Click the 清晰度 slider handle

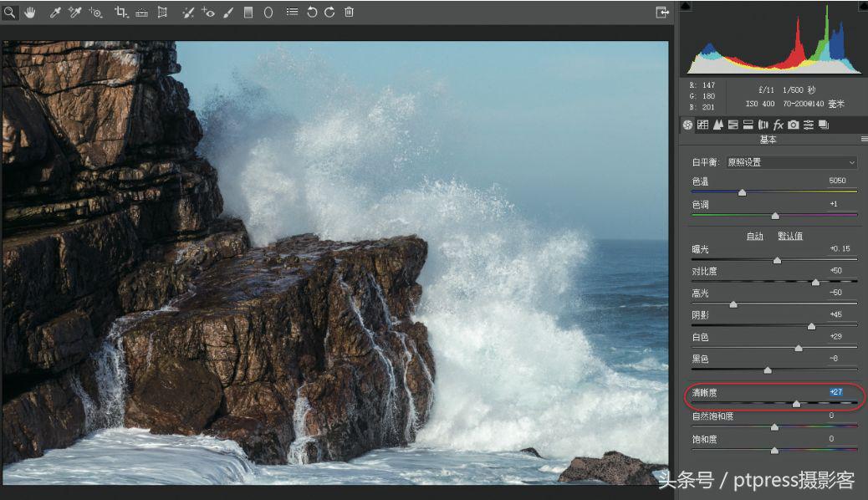click(x=796, y=404)
